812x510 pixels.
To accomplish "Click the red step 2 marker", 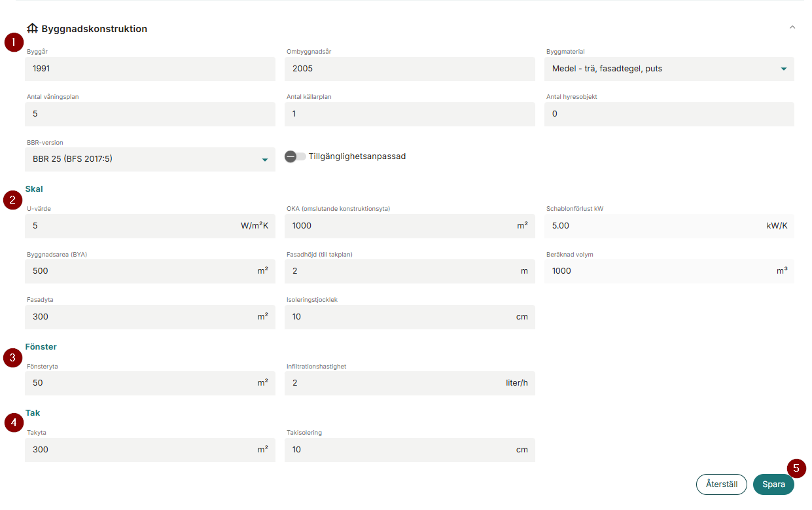I will click(12, 200).
